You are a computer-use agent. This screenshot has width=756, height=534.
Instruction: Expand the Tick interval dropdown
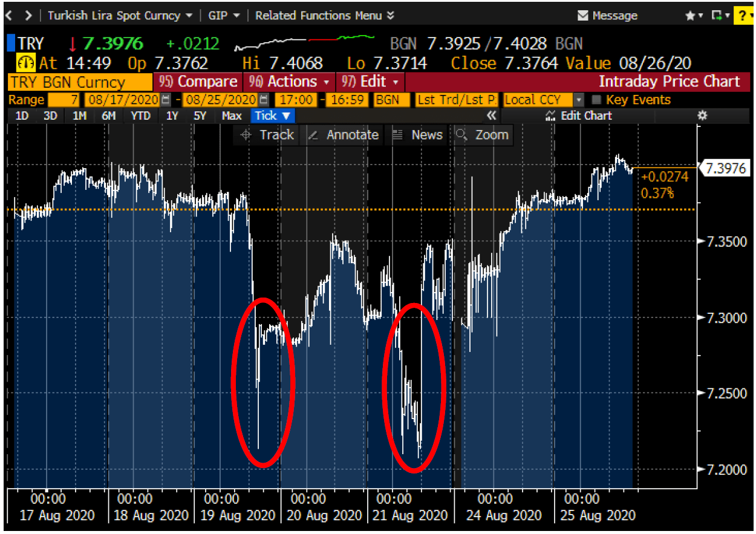click(272, 116)
